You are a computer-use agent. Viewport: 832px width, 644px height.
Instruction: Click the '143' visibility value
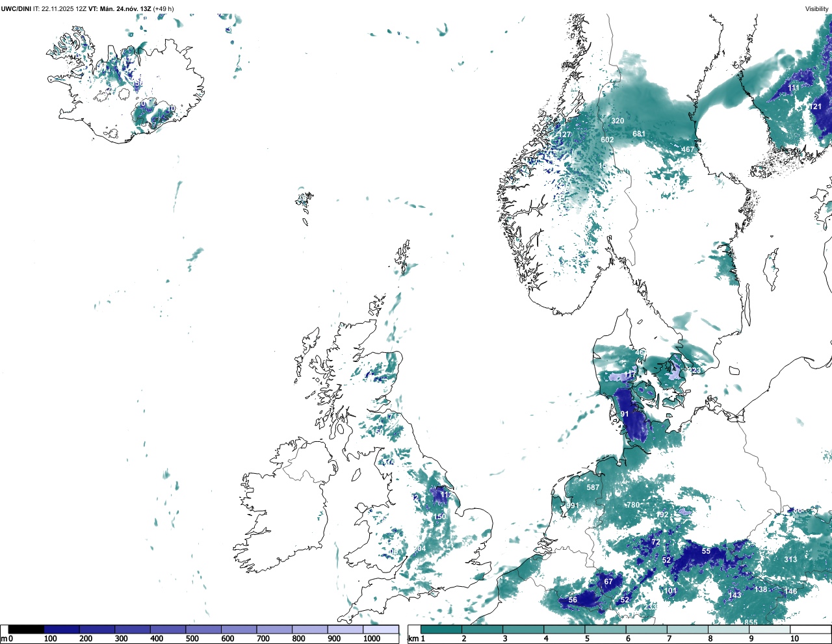[735, 595]
